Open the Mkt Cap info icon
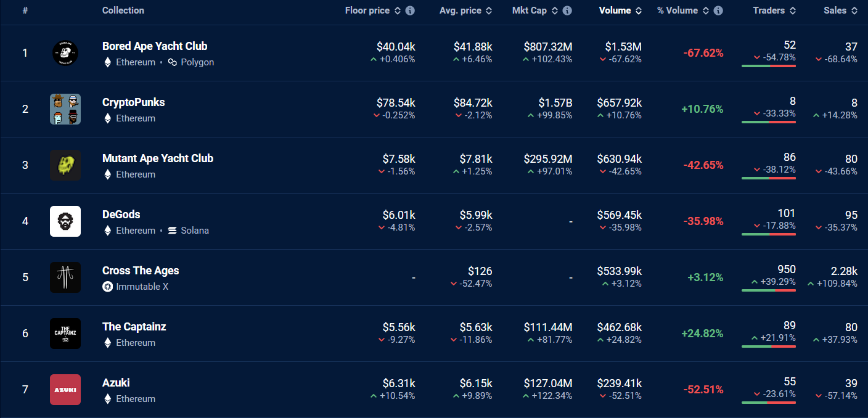 point(567,10)
